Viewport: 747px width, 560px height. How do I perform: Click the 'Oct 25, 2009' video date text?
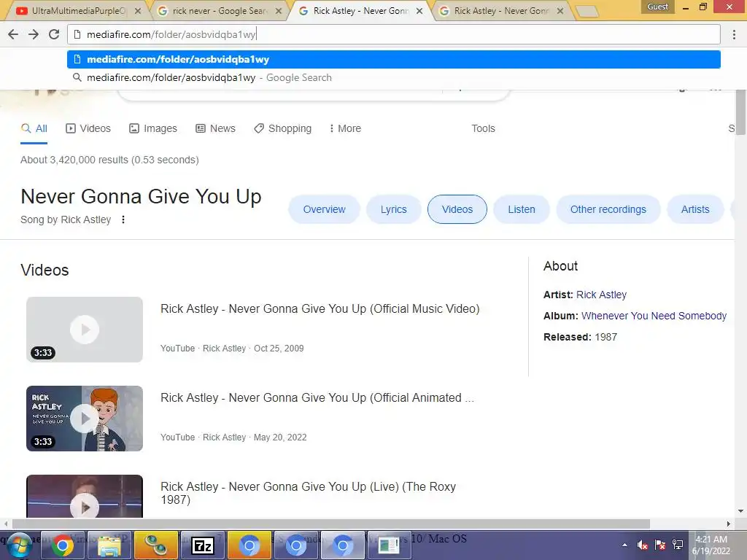click(279, 348)
